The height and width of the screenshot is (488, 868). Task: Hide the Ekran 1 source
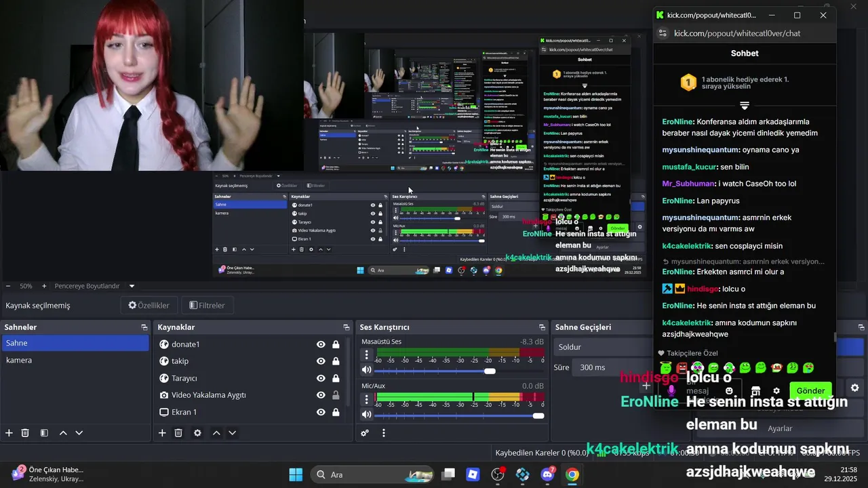(321, 412)
